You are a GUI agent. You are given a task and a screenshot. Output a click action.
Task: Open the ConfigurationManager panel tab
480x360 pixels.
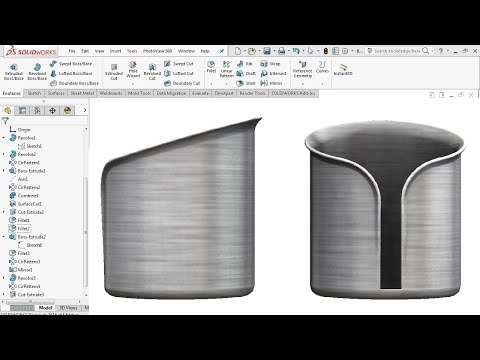click(x=37, y=110)
